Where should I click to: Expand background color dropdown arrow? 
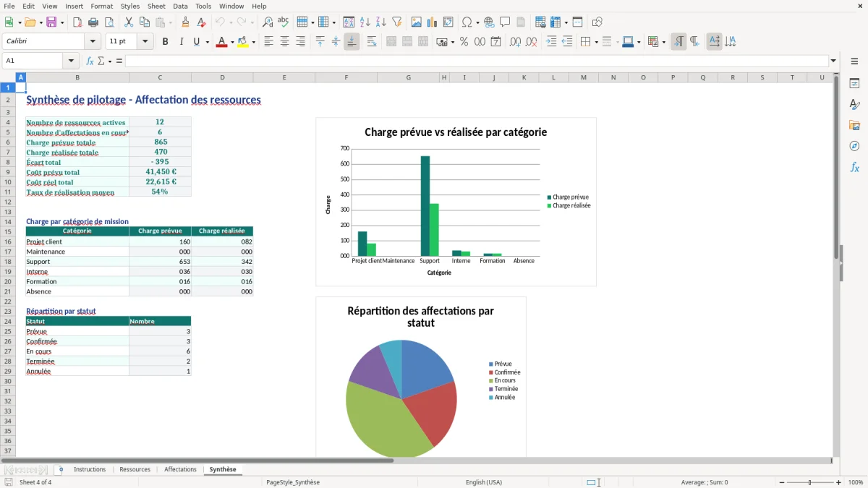point(253,42)
